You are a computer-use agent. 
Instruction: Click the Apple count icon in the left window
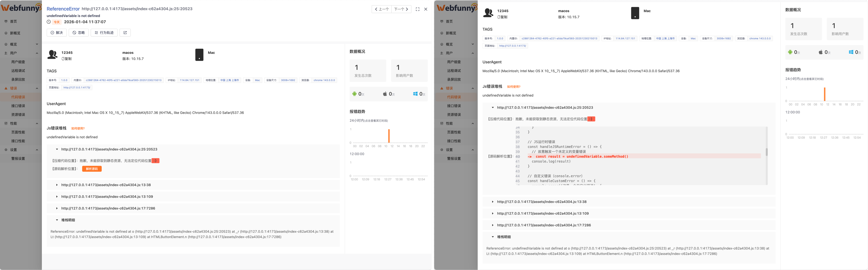click(385, 94)
